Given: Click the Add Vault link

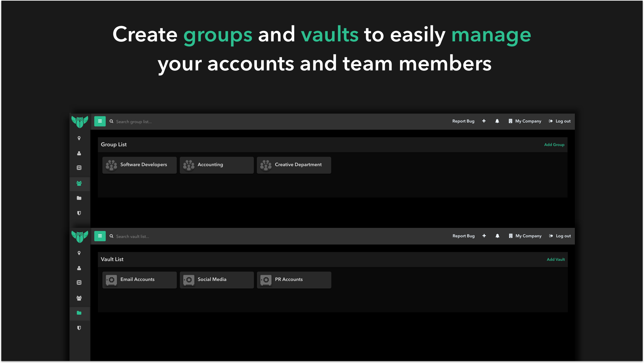Looking at the screenshot, I should click(556, 259).
